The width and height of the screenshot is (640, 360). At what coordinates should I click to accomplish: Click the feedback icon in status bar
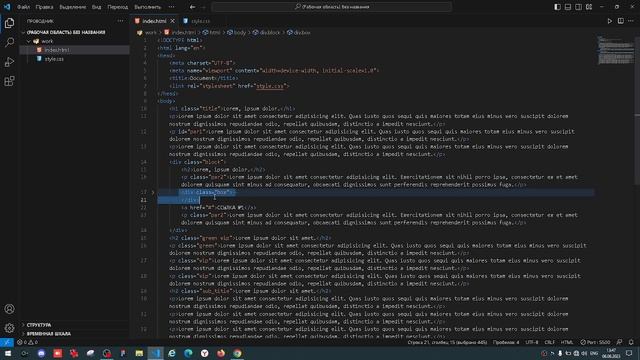tap(620, 342)
